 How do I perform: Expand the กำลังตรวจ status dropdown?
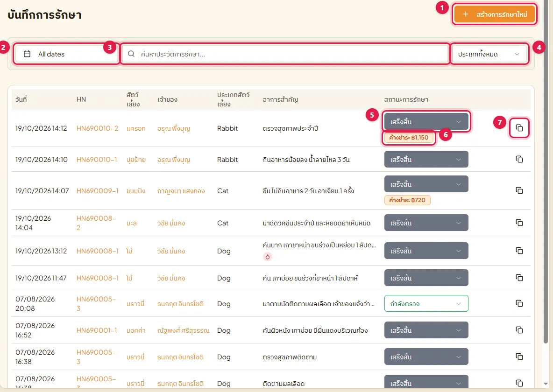coord(426,303)
